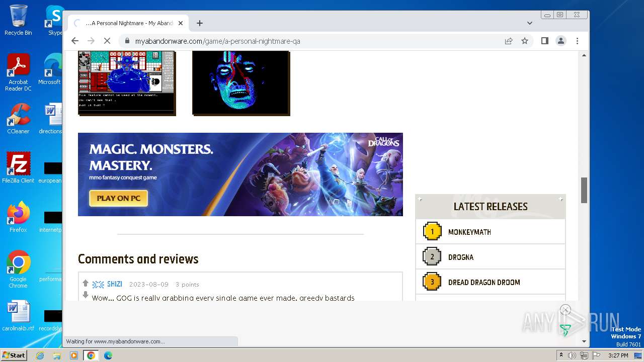Open DROGNA in latest releases
This screenshot has width=644, height=362.
[461, 257]
